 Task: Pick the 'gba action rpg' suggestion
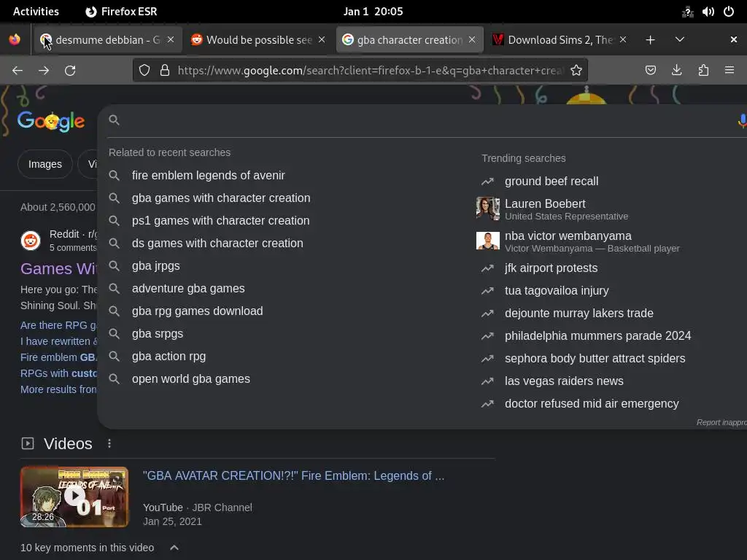(169, 356)
